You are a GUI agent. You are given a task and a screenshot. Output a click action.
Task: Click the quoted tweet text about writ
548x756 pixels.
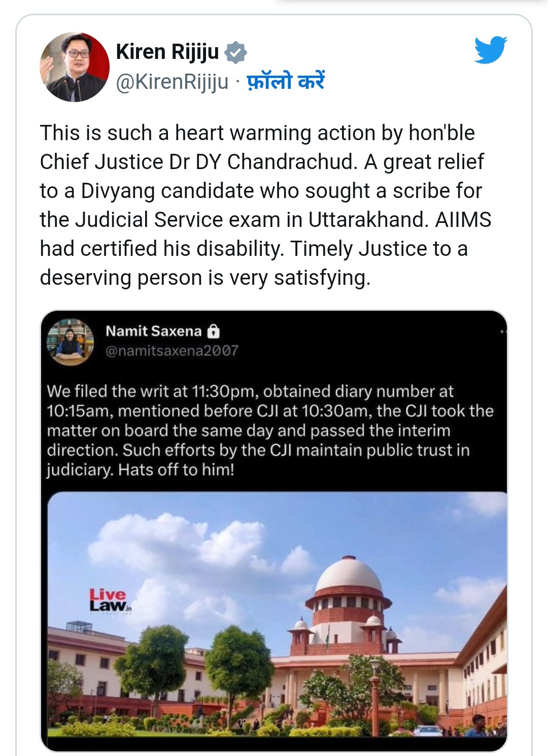pos(270,431)
